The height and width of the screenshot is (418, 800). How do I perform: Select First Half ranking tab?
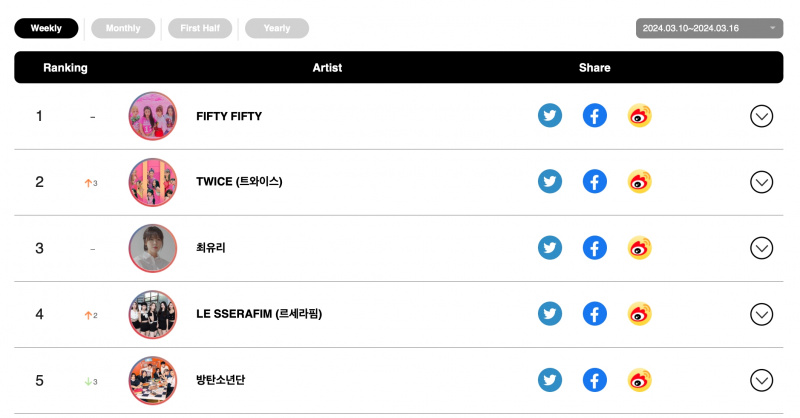200,29
